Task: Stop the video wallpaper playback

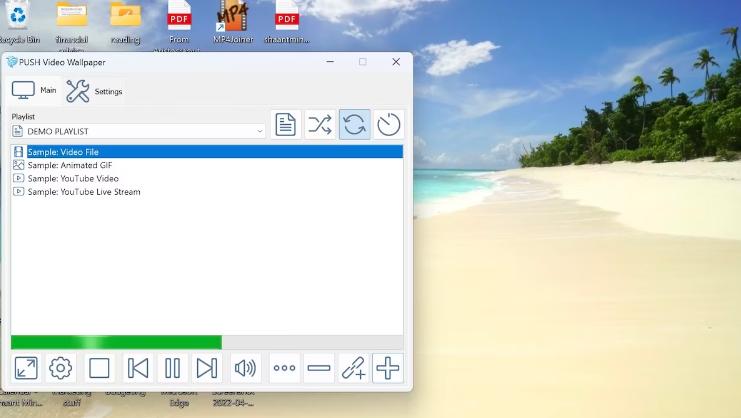Action: point(99,368)
